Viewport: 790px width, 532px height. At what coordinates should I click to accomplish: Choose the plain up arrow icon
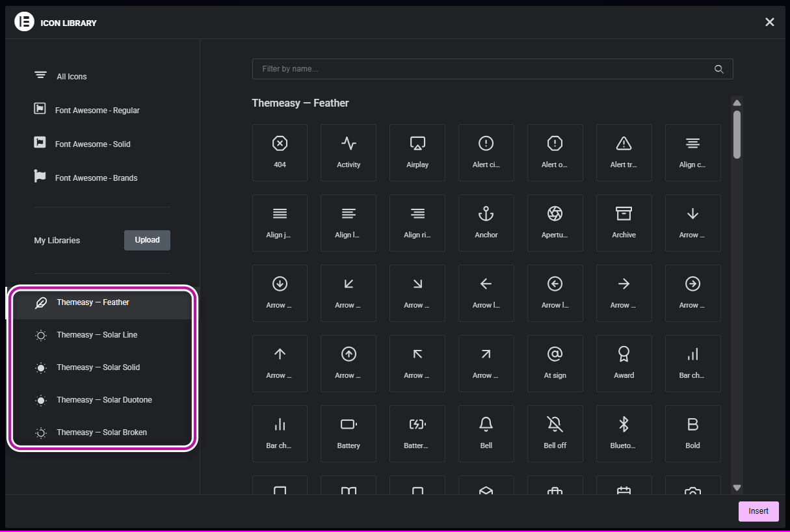click(280, 364)
